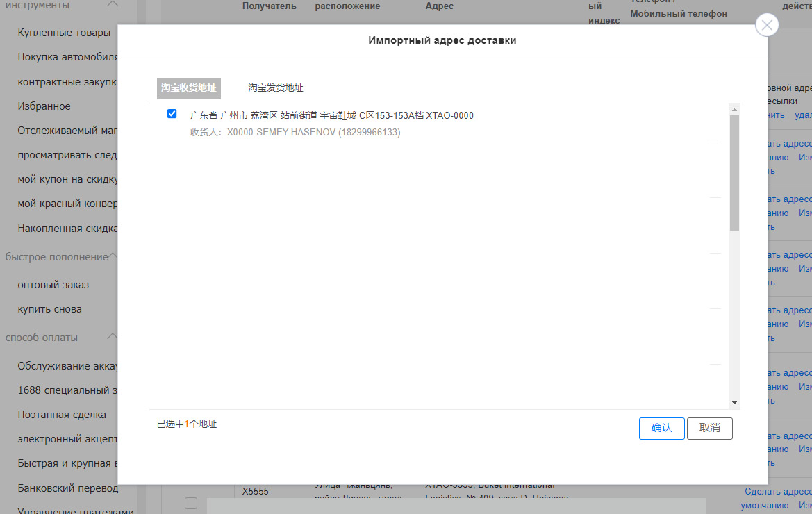Screen dimensions: 812x514
Task: Click the scrollbar down arrow in dialog
Action: [x=734, y=403]
